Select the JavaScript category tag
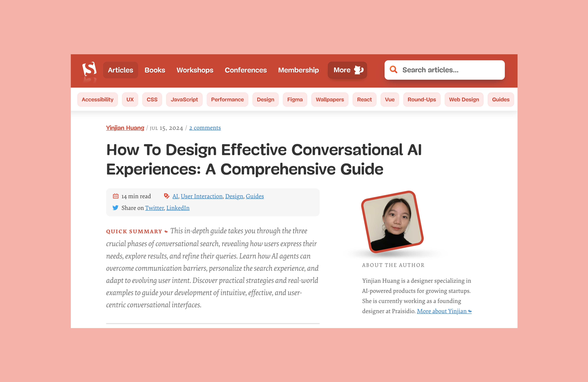The image size is (588, 382). (x=184, y=100)
